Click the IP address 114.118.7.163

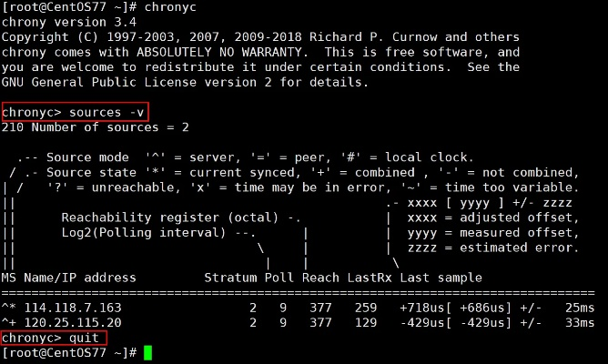point(73,308)
